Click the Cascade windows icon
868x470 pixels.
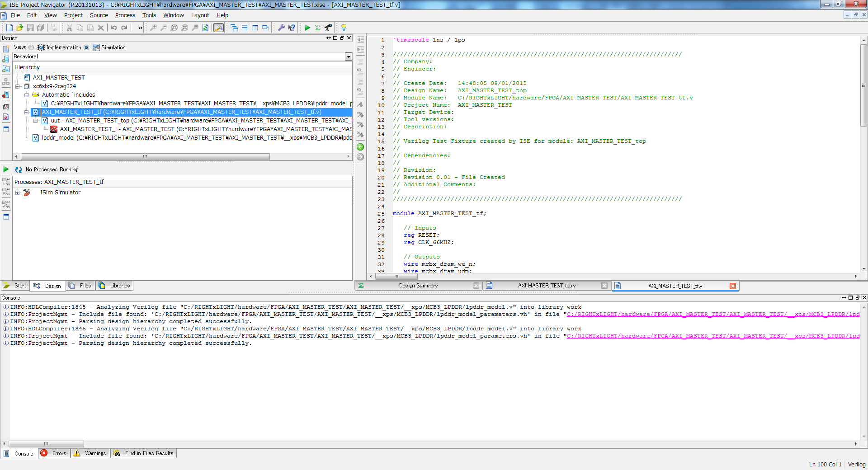click(x=234, y=28)
